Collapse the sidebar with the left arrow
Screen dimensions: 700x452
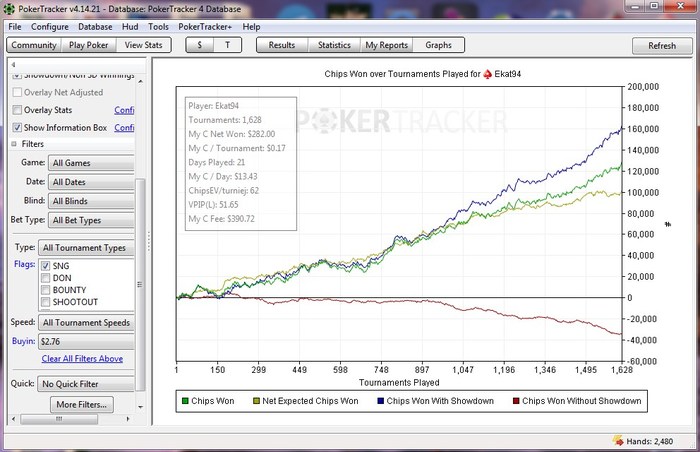coord(13,65)
